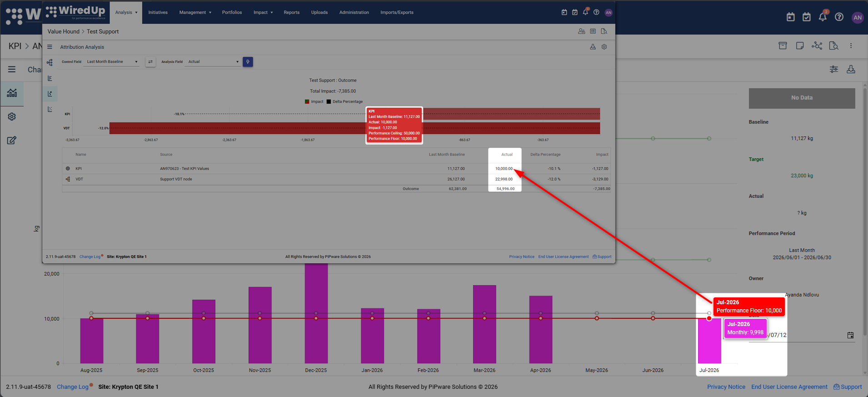Click calendar day icon in overlay header
Screen dimensions: 868x397
point(564,12)
